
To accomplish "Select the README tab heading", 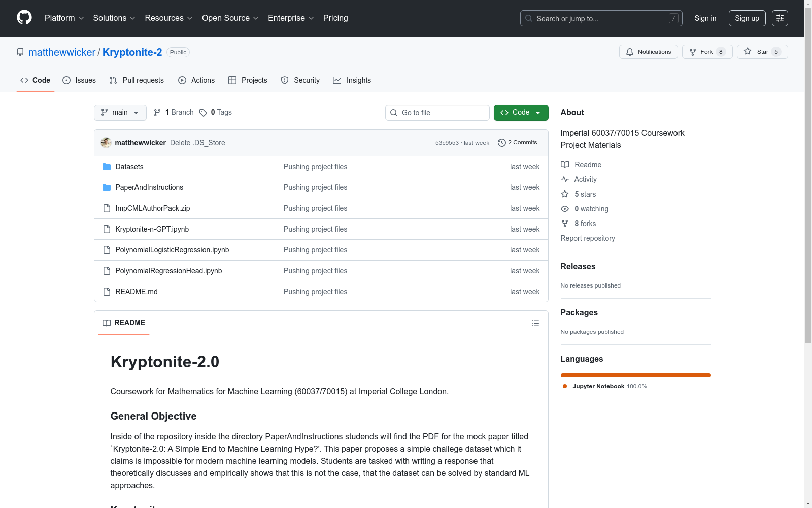I will point(124,323).
